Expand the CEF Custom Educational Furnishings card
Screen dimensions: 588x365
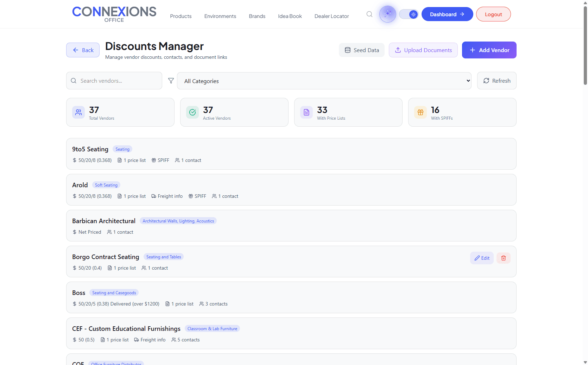(x=291, y=333)
